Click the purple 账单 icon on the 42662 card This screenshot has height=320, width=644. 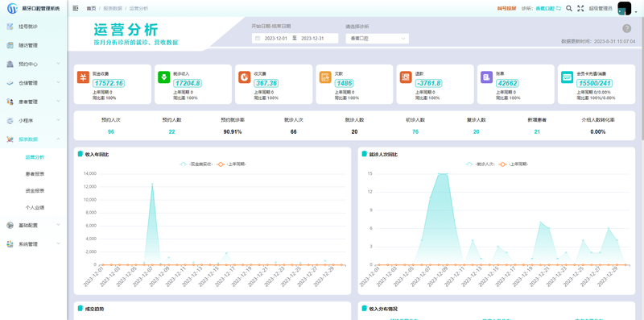[486, 77]
